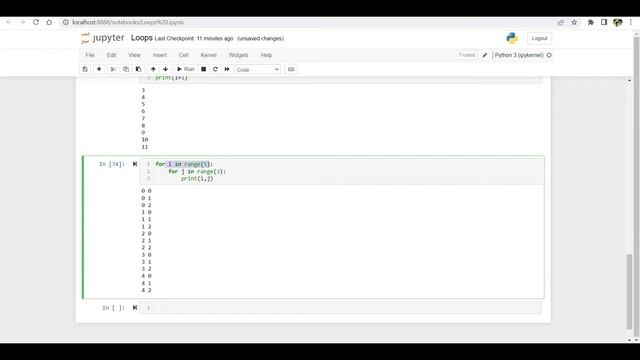The height and width of the screenshot is (360, 640).
Task: Click the Trusted notebook indicator
Action: [467, 55]
